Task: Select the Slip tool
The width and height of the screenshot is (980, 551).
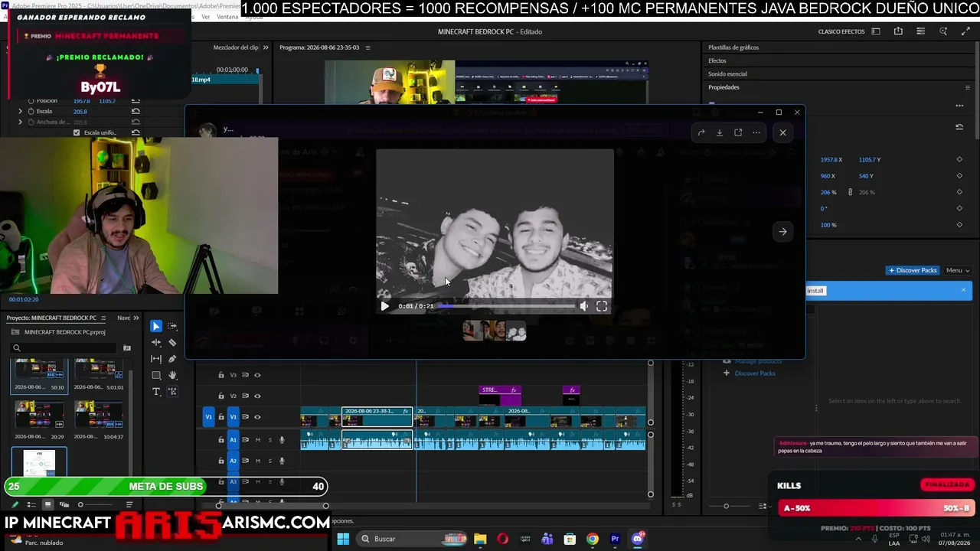Action: tap(156, 359)
